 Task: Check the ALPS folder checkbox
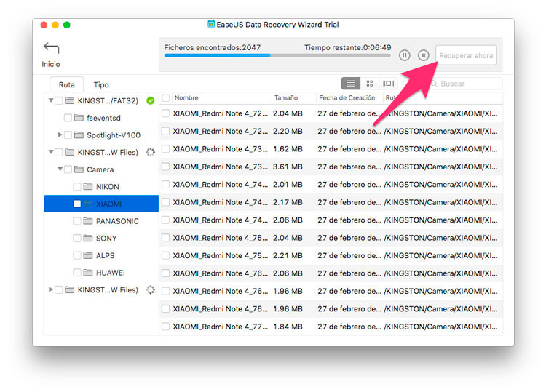(x=77, y=255)
